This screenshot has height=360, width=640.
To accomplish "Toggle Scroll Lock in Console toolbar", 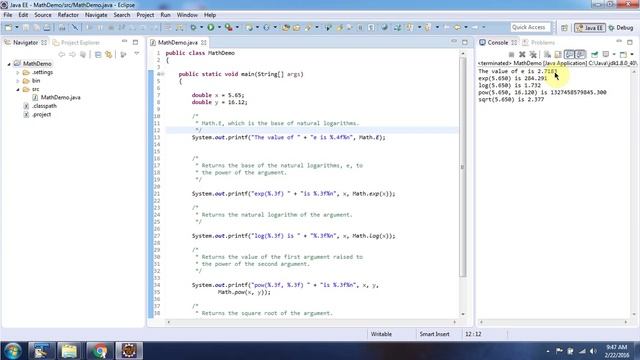I will (558, 54).
